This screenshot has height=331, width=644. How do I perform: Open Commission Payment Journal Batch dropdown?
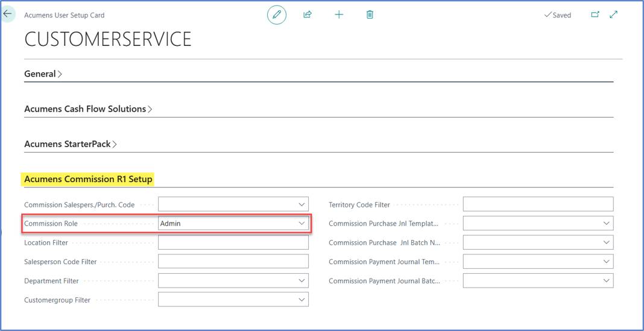point(607,281)
